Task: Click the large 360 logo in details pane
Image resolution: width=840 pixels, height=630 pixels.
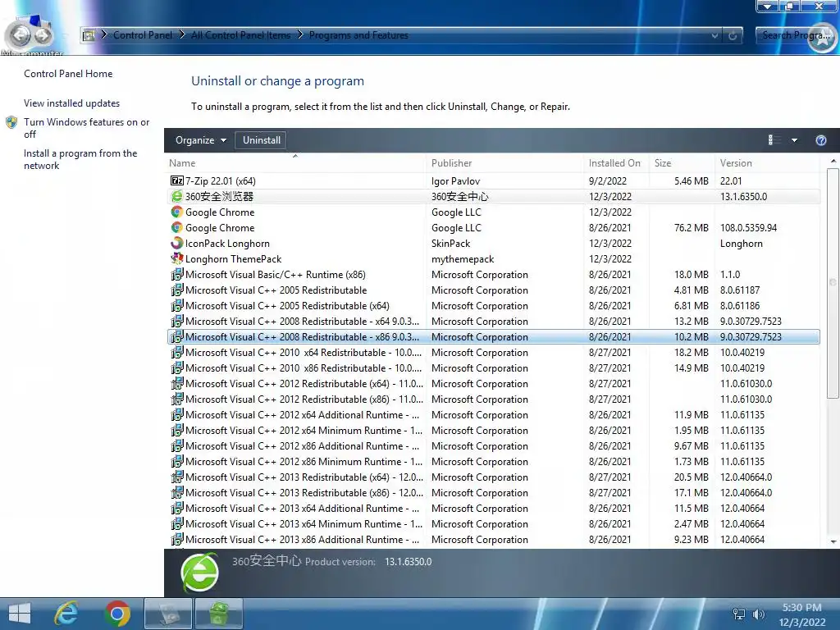Action: (200, 572)
